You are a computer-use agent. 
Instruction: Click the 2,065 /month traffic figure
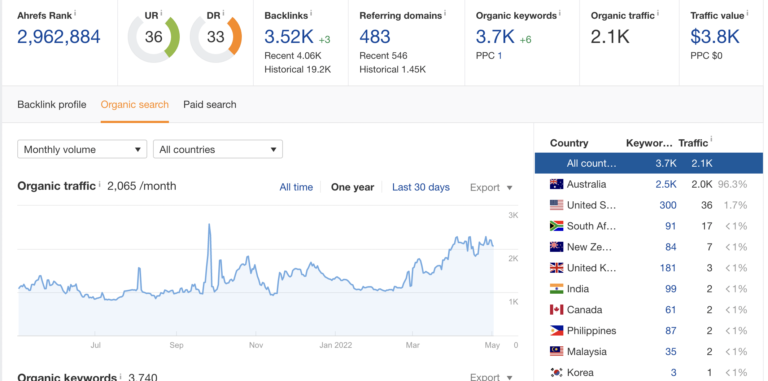coord(142,186)
